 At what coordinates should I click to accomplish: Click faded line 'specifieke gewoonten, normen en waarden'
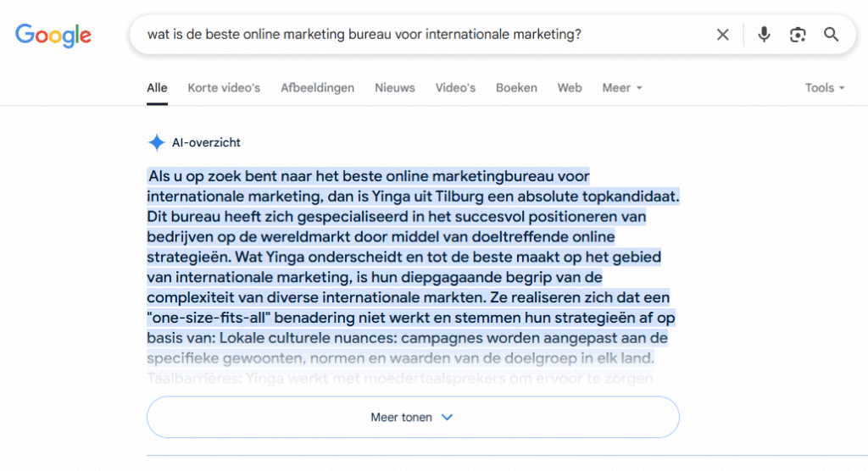coord(400,358)
